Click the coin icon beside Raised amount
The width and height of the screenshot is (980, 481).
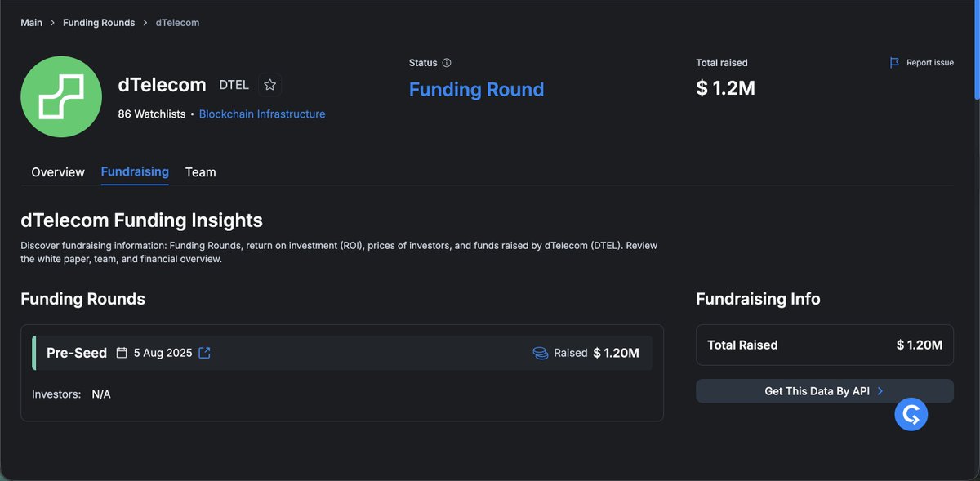click(x=540, y=352)
